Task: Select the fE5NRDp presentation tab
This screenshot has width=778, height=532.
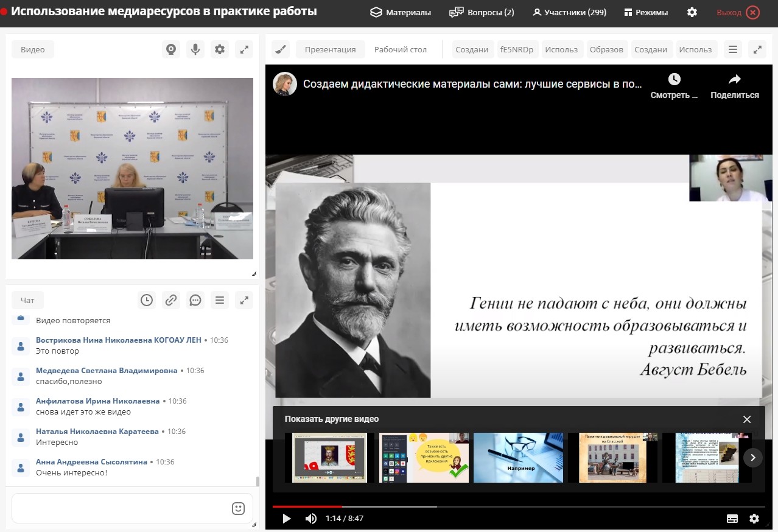Action: [x=517, y=51]
